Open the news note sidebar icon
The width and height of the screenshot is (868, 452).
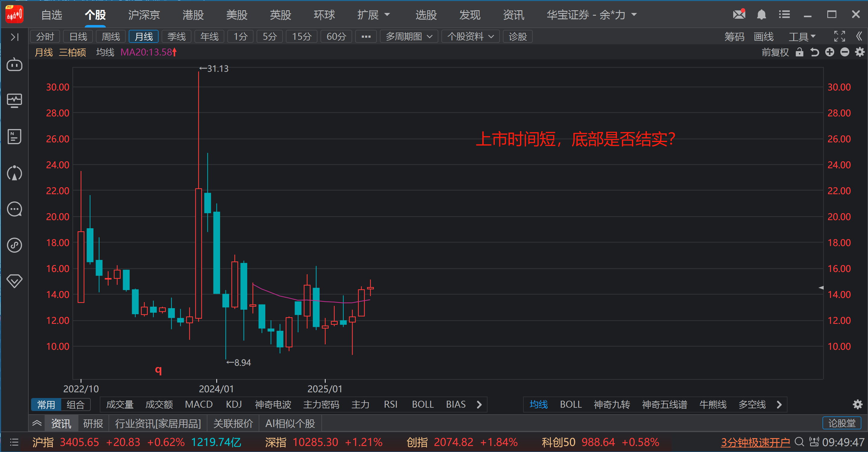[14, 137]
